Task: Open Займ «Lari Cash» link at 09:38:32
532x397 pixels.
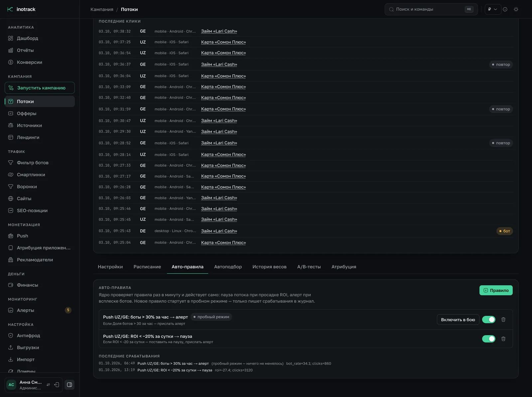Action: tap(219, 31)
